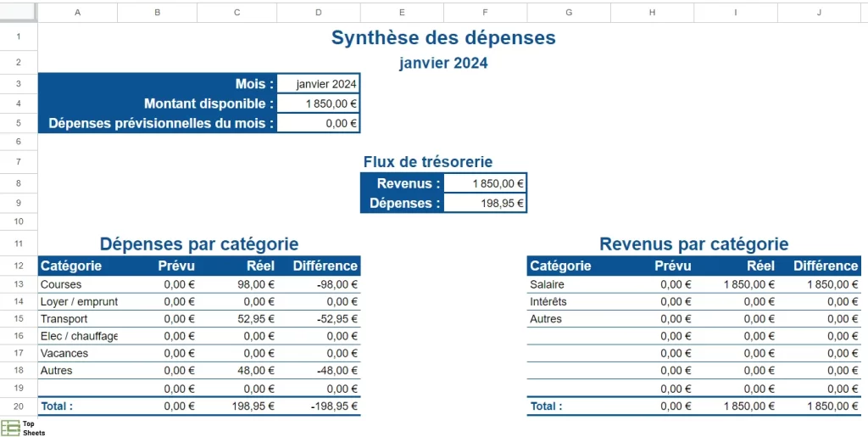Select column F header
The height and width of the screenshot is (437, 868).
click(486, 12)
